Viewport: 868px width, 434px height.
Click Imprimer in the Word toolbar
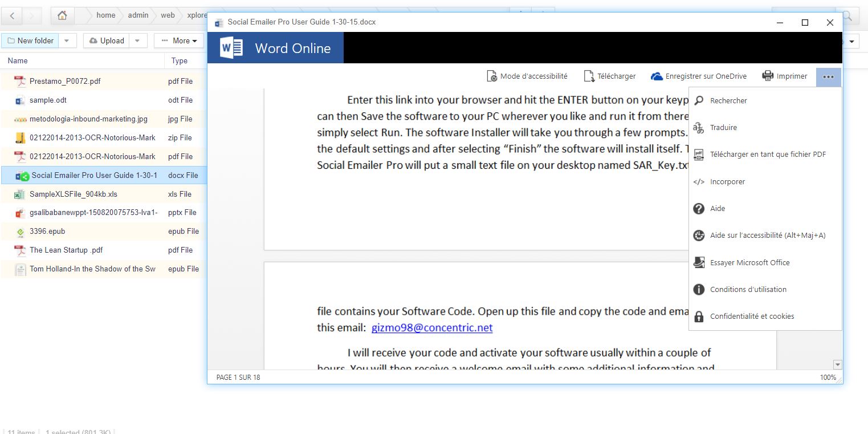785,76
